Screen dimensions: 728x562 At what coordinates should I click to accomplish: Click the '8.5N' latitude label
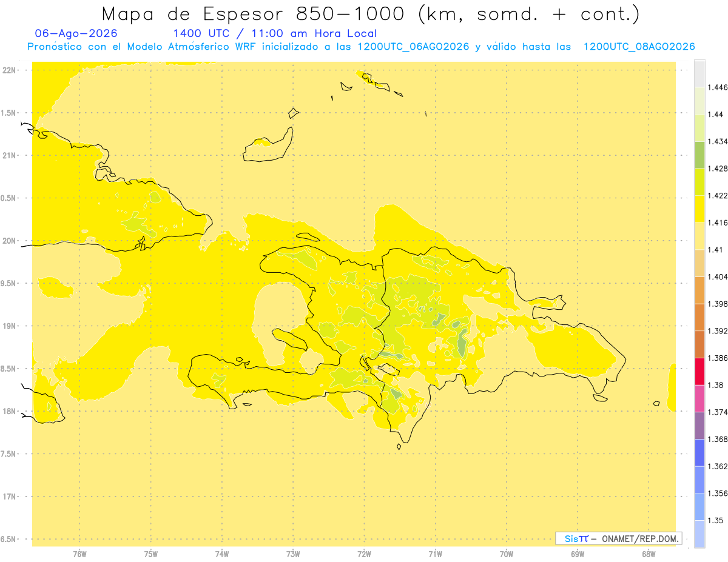(x=9, y=369)
